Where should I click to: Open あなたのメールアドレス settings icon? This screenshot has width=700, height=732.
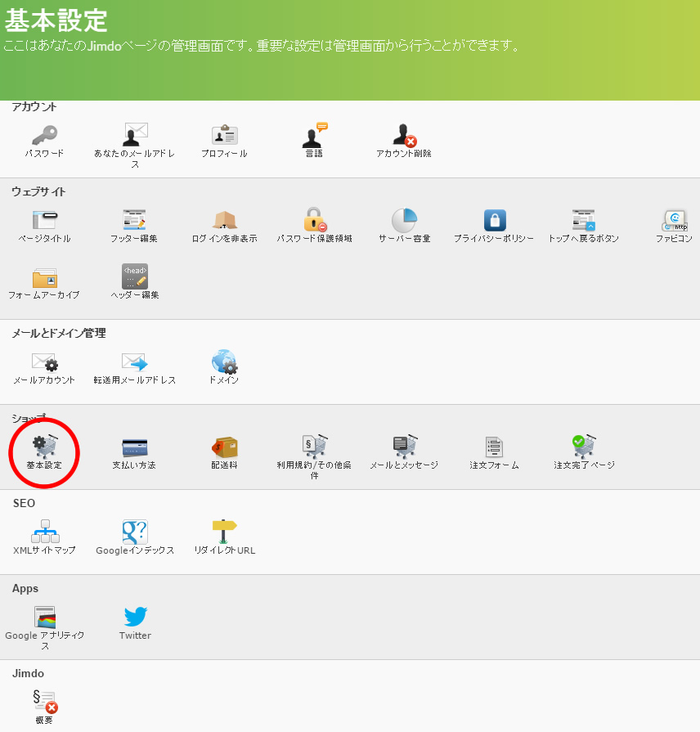point(135,135)
